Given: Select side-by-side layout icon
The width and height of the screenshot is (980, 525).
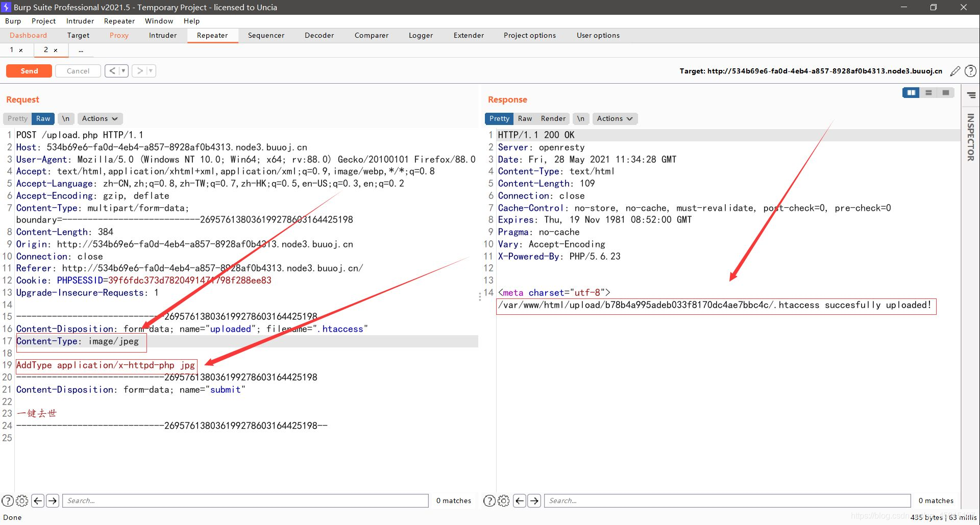Looking at the screenshot, I should [911, 92].
